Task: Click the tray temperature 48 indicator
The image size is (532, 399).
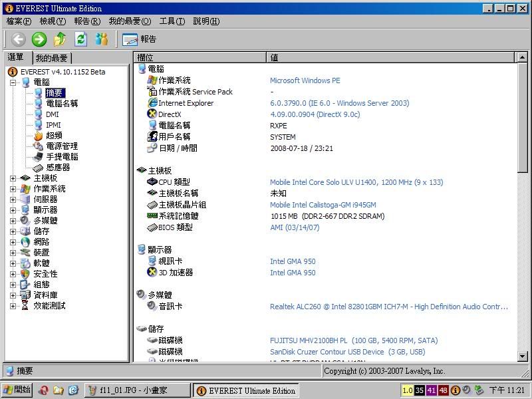Action: pyautogui.click(x=444, y=390)
